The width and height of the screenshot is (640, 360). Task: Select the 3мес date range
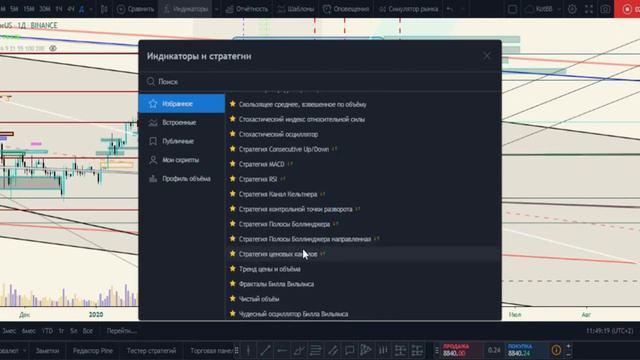9,331
